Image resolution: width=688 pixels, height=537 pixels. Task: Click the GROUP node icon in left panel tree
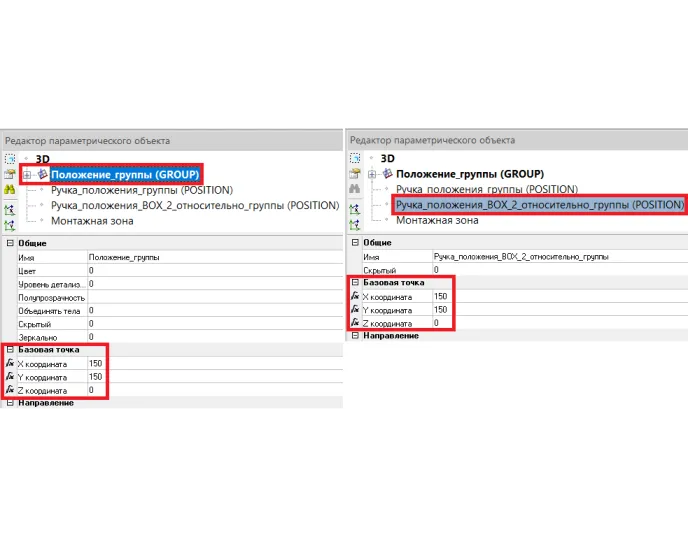43,174
